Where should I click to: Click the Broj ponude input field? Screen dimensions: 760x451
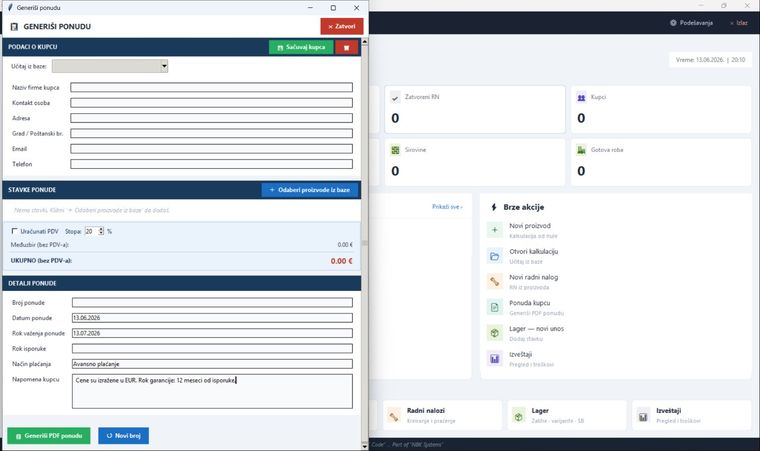(212, 303)
